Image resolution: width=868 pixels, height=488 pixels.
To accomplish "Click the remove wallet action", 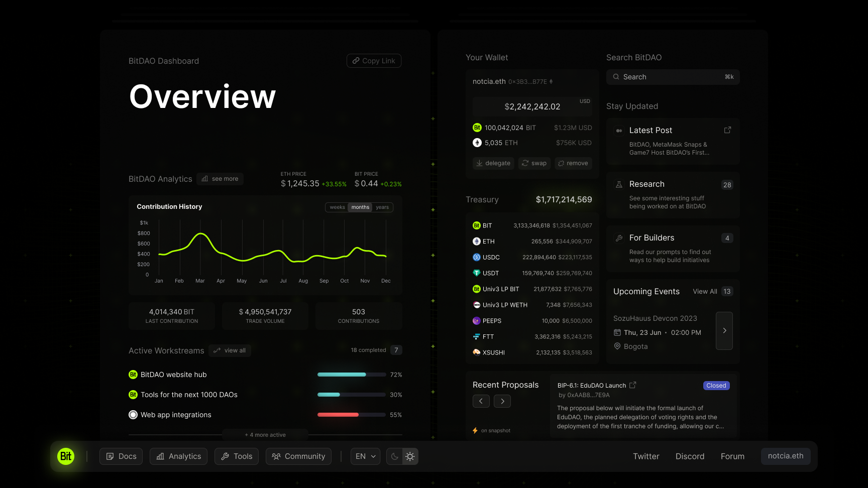I will click(x=573, y=163).
